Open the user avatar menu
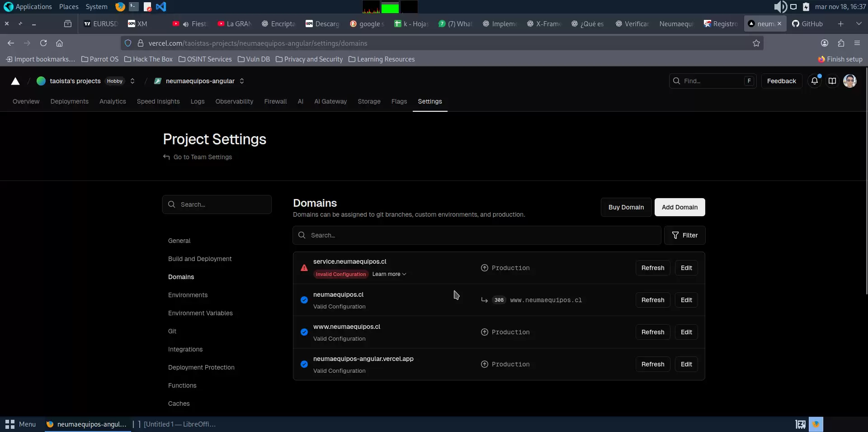The height and width of the screenshot is (432, 868). 849,81
